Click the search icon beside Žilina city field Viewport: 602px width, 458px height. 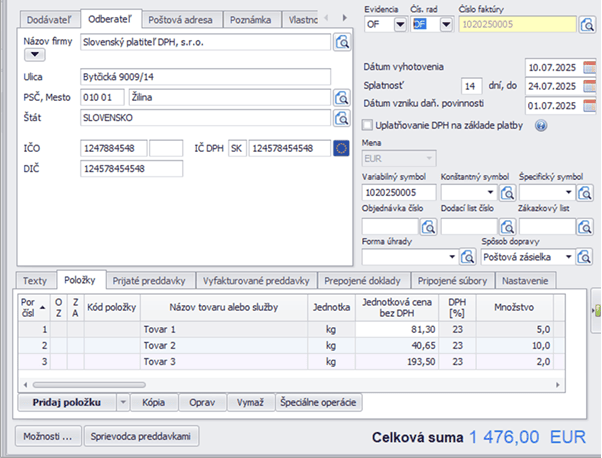pyautogui.click(x=342, y=97)
